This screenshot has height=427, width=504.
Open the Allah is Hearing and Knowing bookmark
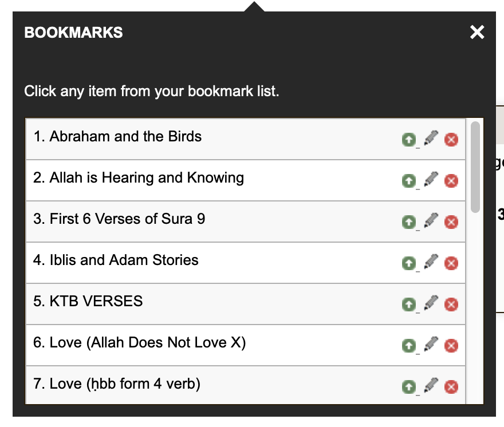coord(139,177)
